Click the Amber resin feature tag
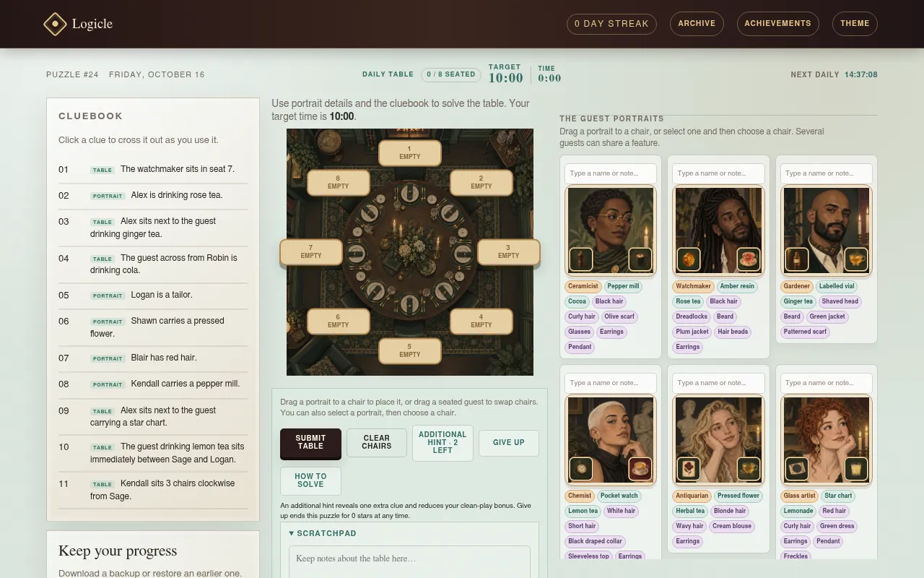Screen dimensions: 924x578 click(737, 286)
